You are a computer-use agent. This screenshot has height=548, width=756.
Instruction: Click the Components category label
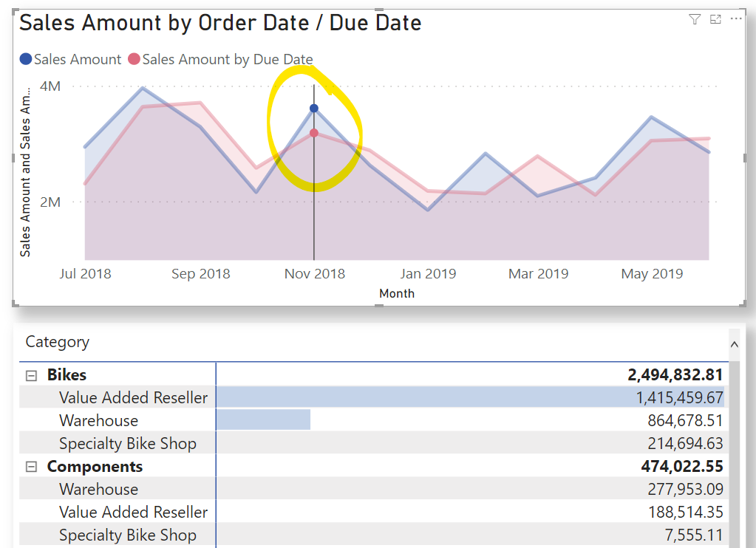pyautogui.click(x=95, y=467)
